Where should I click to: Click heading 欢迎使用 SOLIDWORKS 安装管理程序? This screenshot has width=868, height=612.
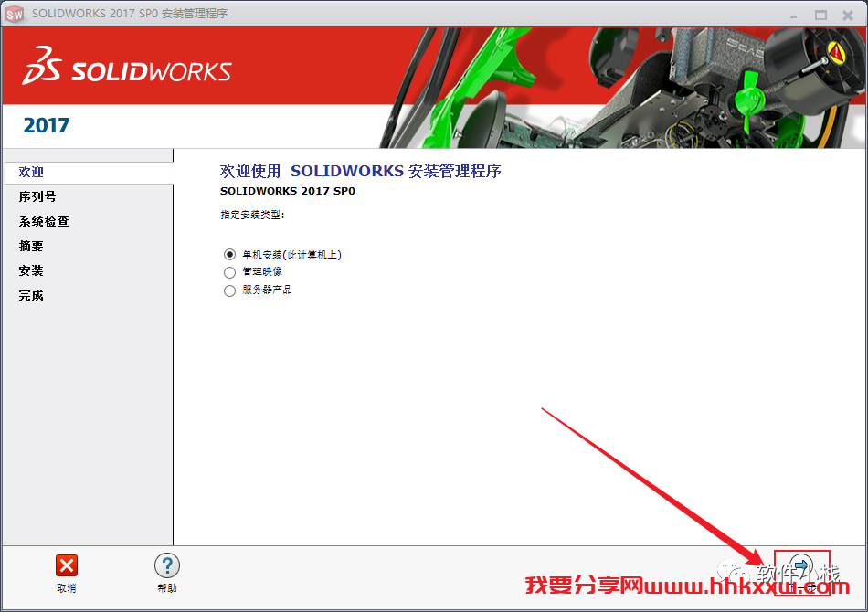click(x=360, y=171)
